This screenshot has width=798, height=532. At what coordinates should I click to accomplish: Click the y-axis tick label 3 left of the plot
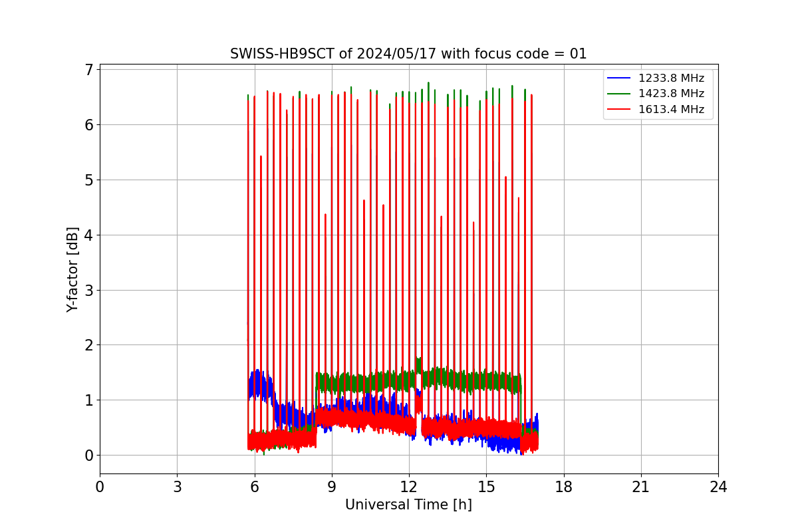coord(88,291)
